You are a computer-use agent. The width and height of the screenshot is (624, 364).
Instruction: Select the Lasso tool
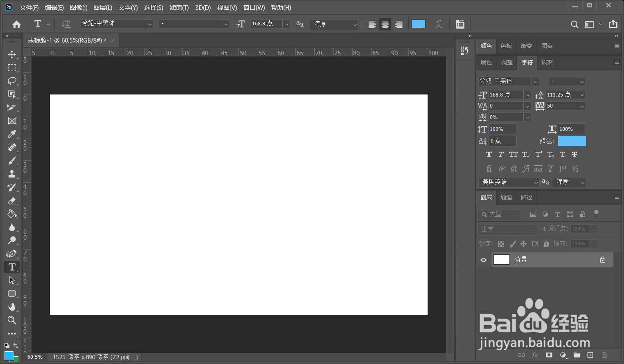point(12,81)
